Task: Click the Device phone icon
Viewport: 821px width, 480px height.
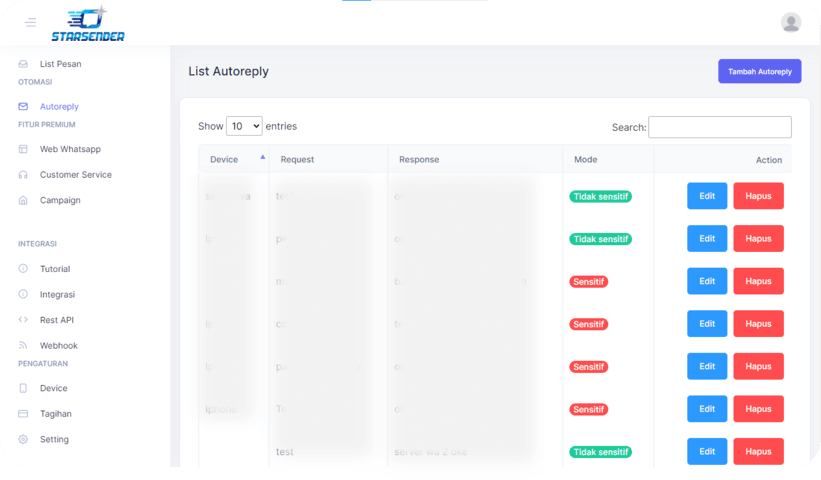Action: coord(23,388)
